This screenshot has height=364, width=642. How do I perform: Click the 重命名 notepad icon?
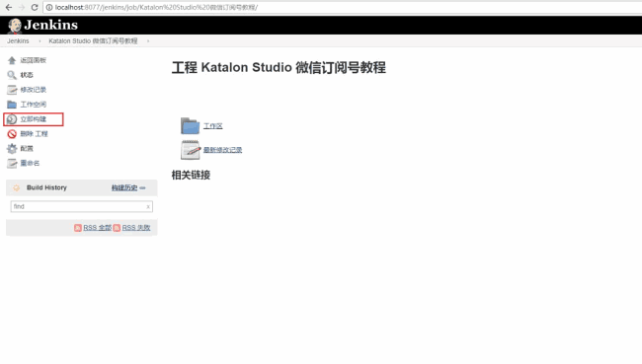coord(12,163)
